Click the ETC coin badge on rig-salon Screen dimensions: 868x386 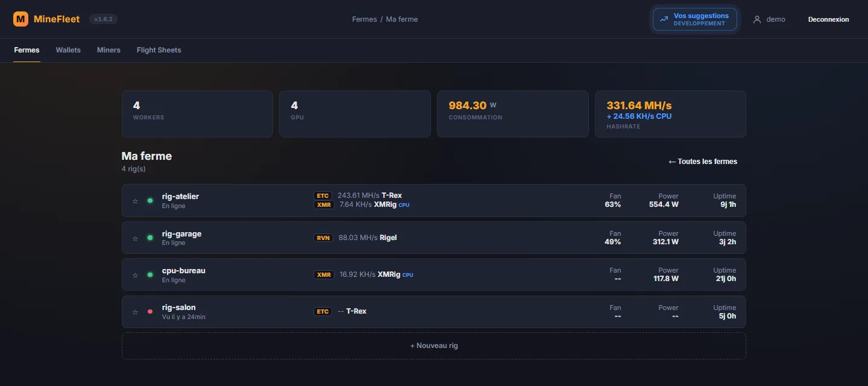click(x=322, y=311)
